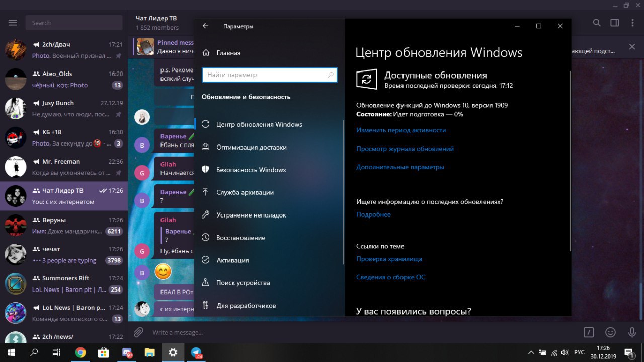Click the attach file paperclip icon
This screenshot has height=362, width=644.
[138, 332]
